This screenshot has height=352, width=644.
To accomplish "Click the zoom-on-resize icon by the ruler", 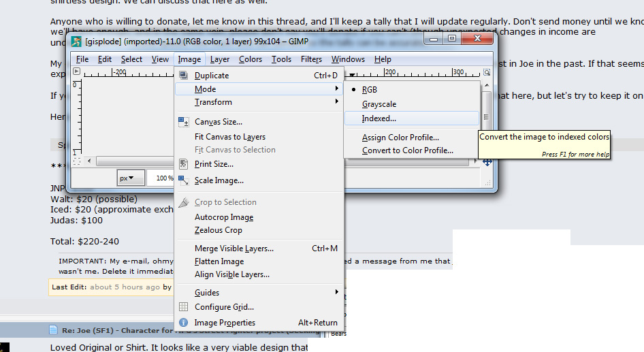I will [x=486, y=72].
